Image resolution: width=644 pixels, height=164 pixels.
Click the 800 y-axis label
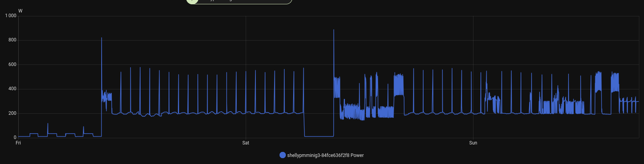(12, 40)
